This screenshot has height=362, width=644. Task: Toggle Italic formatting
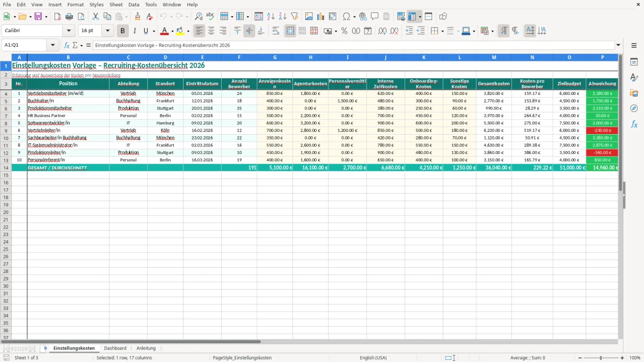click(135, 31)
